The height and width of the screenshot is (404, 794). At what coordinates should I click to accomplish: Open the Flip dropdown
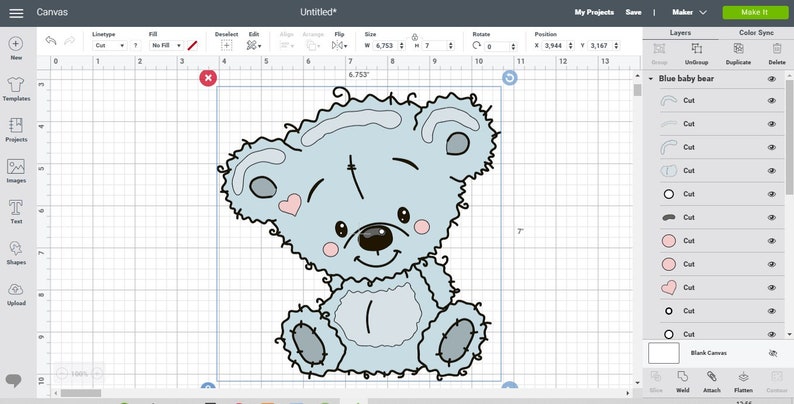point(339,46)
